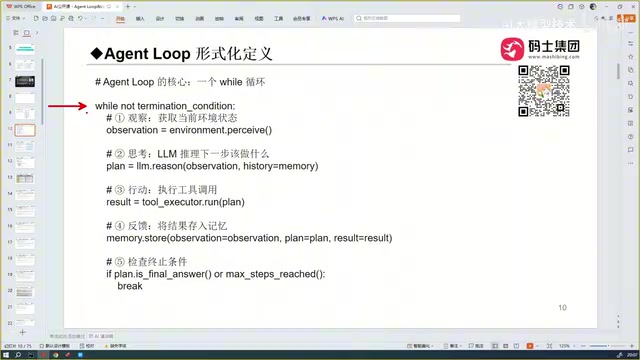Viewport: 640px width, 360px height.
Task: Open the 智能美化 dropdown in the status bar
Action: tap(420, 346)
